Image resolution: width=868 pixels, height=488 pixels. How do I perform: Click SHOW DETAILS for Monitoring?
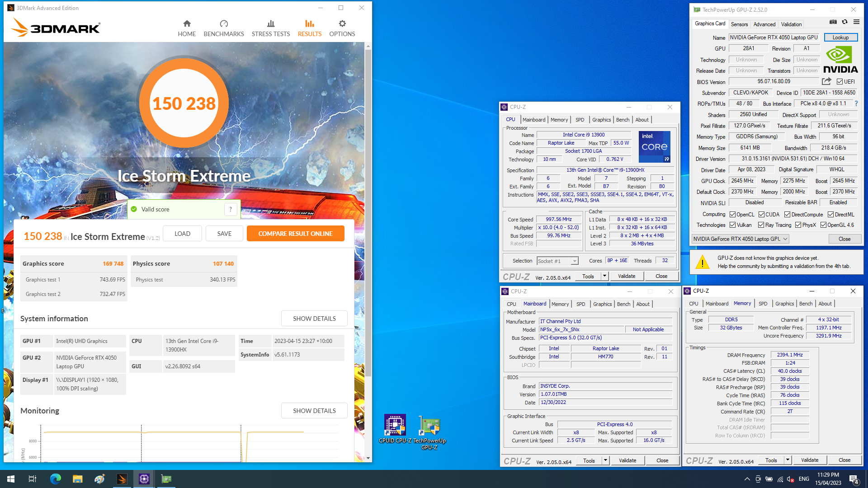tap(314, 411)
